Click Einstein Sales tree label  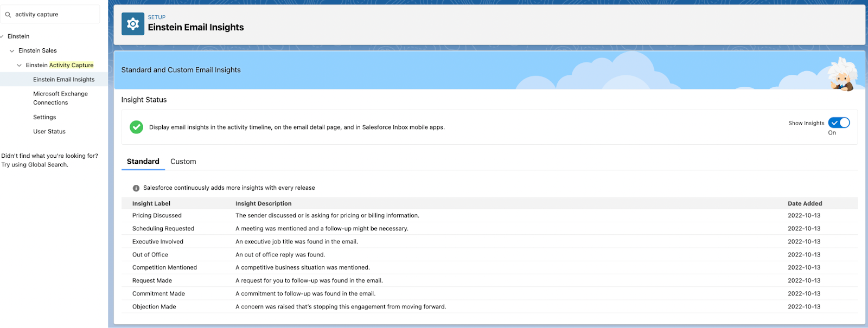pos(37,50)
